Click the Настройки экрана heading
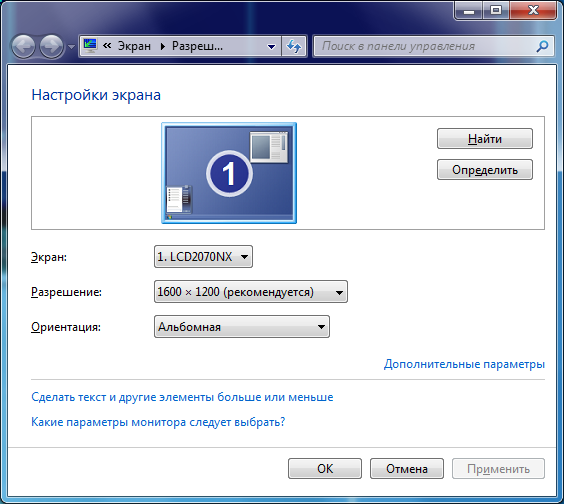 tap(96, 95)
